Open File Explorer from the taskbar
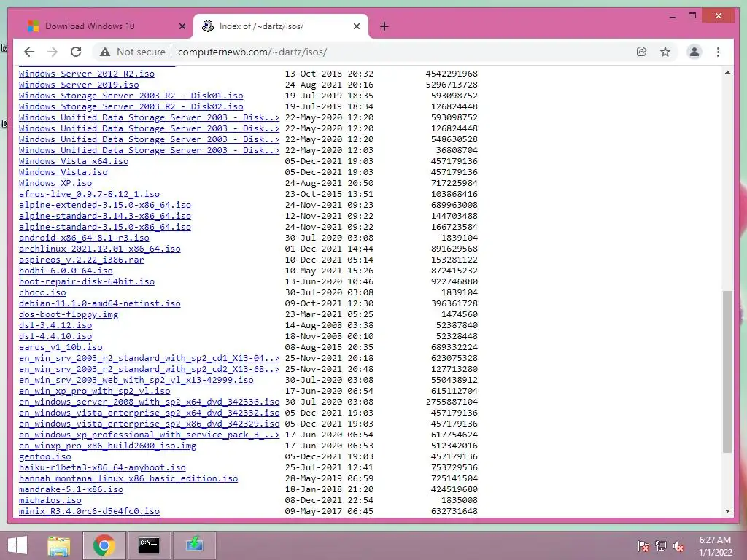 [59, 545]
